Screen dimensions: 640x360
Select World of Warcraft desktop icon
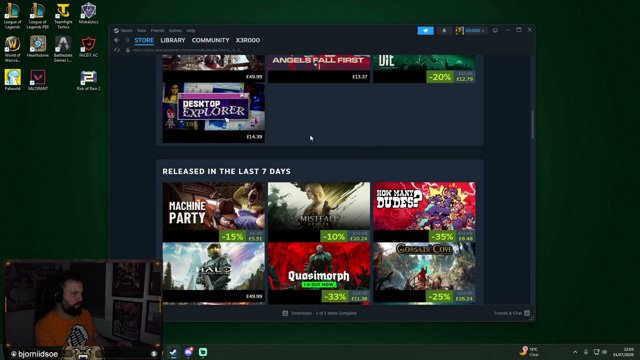12,49
